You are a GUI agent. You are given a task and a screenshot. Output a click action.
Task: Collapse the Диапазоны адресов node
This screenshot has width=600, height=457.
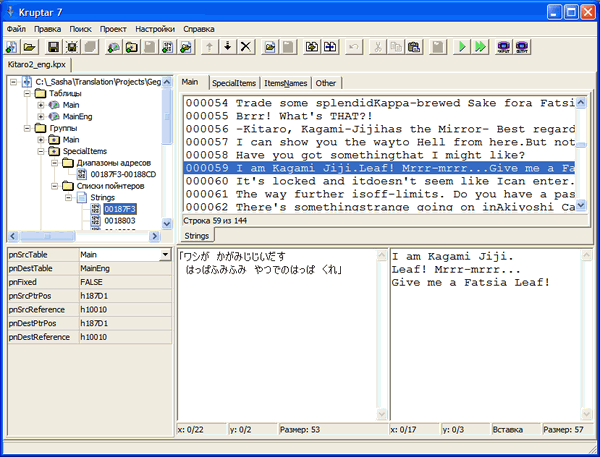point(55,163)
